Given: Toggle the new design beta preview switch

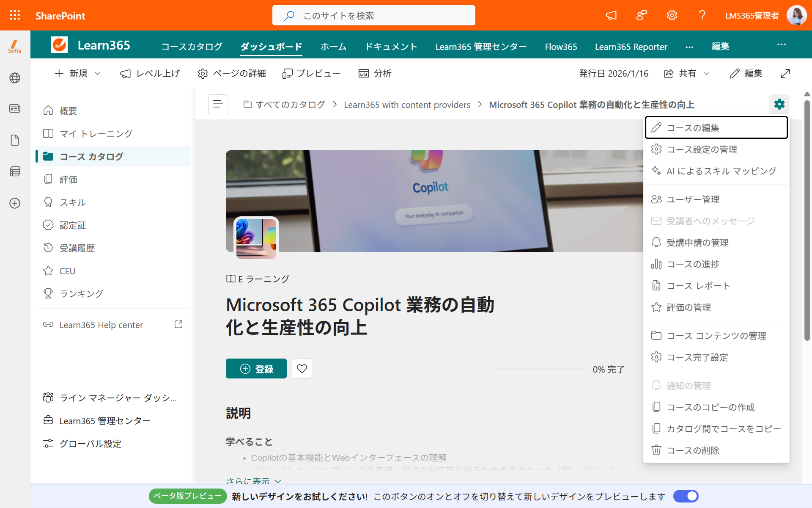Looking at the screenshot, I should coord(686,496).
